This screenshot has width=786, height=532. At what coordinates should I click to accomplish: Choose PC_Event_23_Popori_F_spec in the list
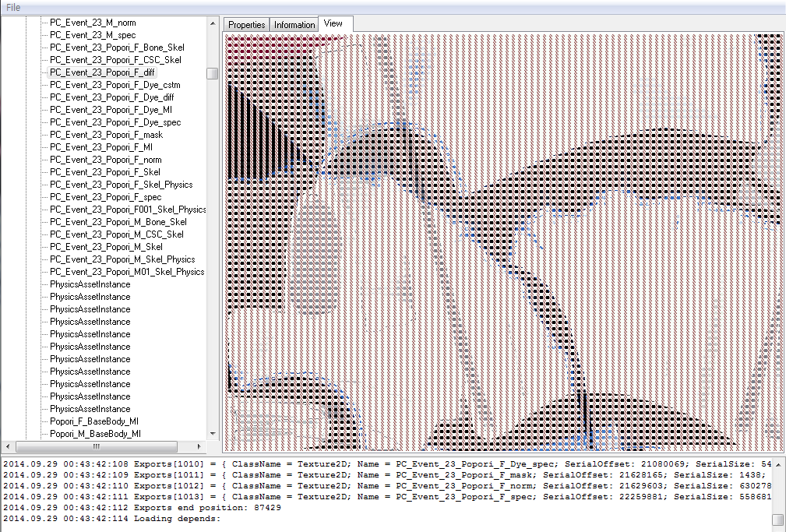click(x=105, y=197)
